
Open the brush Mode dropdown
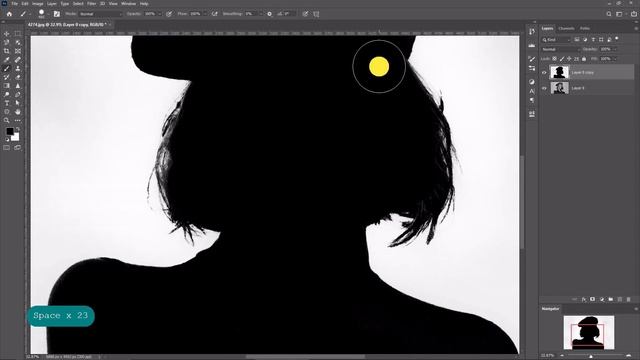click(100, 14)
